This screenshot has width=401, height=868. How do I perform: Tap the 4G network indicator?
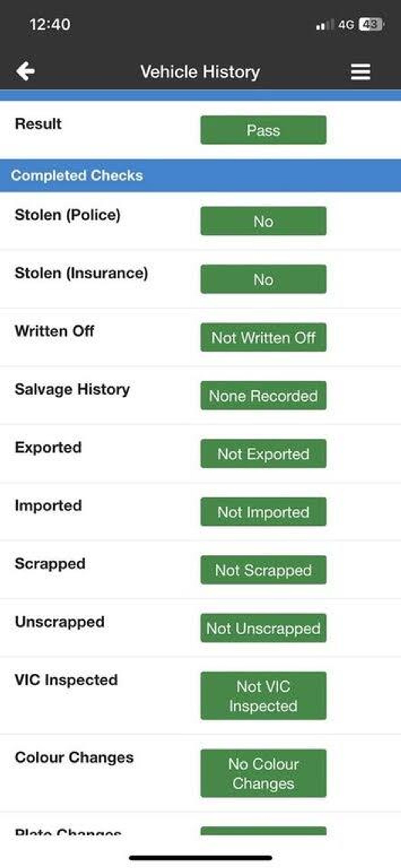pos(346,25)
